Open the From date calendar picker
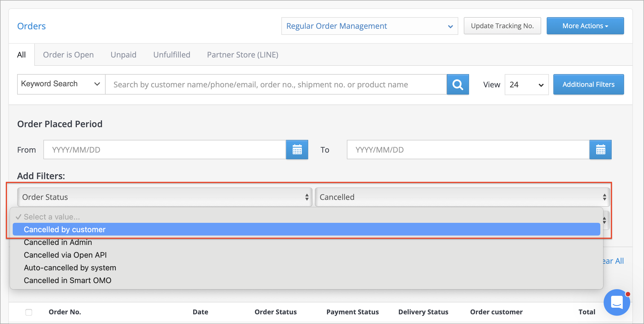Image resolution: width=644 pixels, height=324 pixels. 297,150
